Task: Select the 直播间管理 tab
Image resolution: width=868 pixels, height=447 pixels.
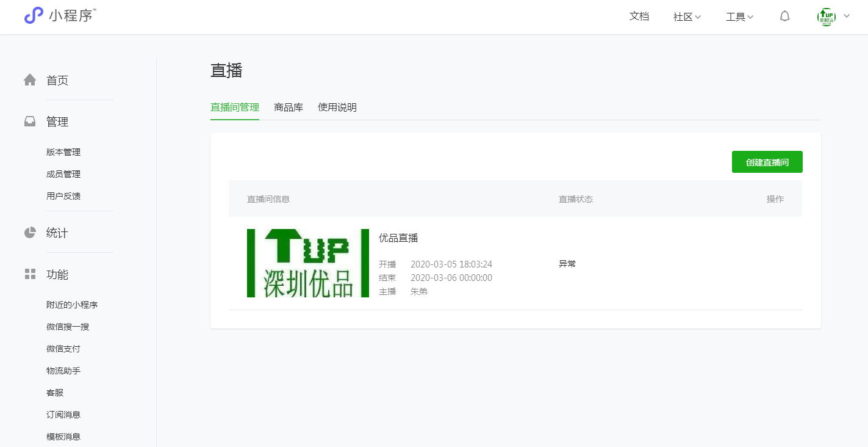Action: [235, 107]
